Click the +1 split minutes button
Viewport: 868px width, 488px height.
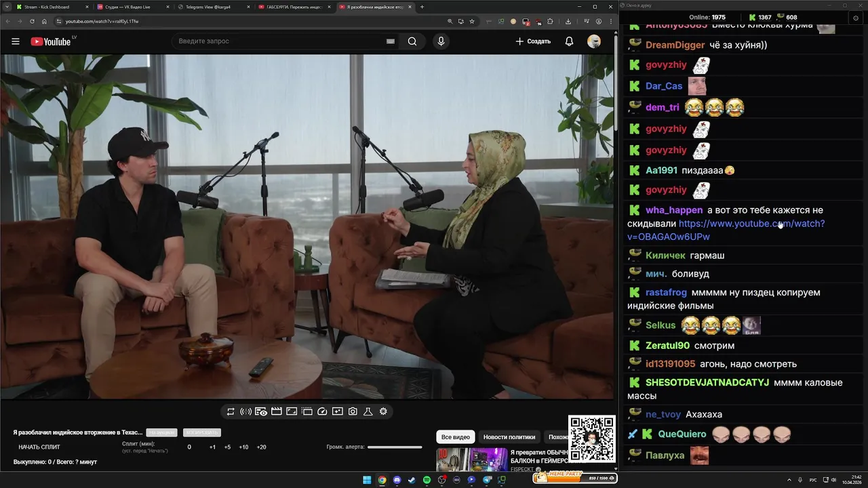[x=212, y=447]
